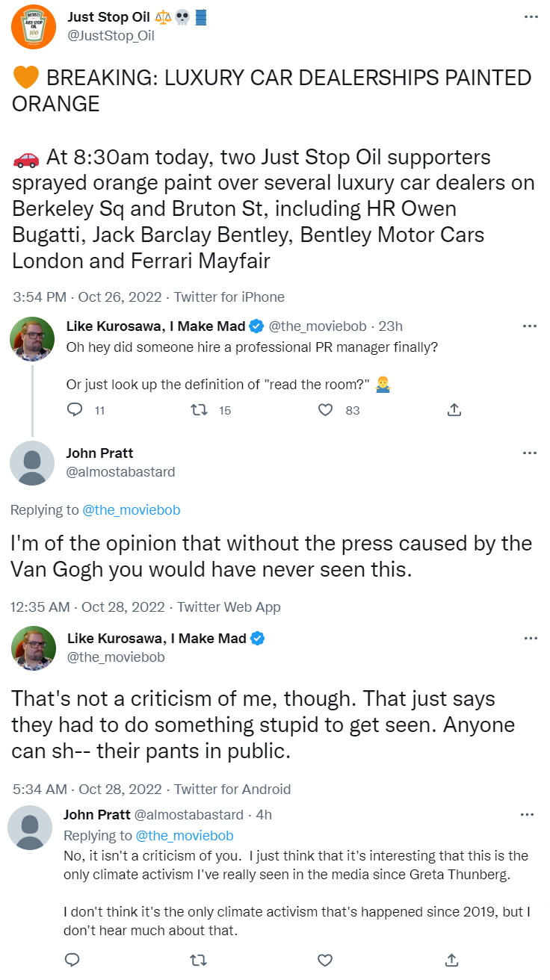The image size is (550, 980).
Task: Open more options on John Pratt's Van Gogh tweet
Action: coord(530,453)
